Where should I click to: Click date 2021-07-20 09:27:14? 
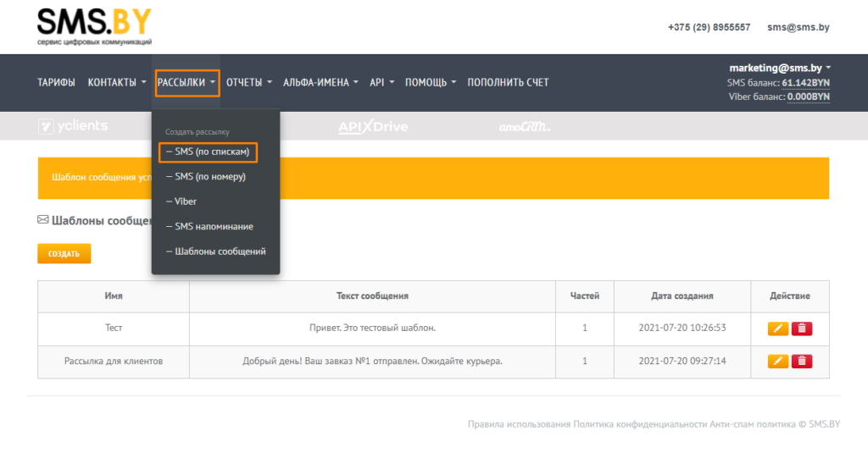tap(682, 362)
